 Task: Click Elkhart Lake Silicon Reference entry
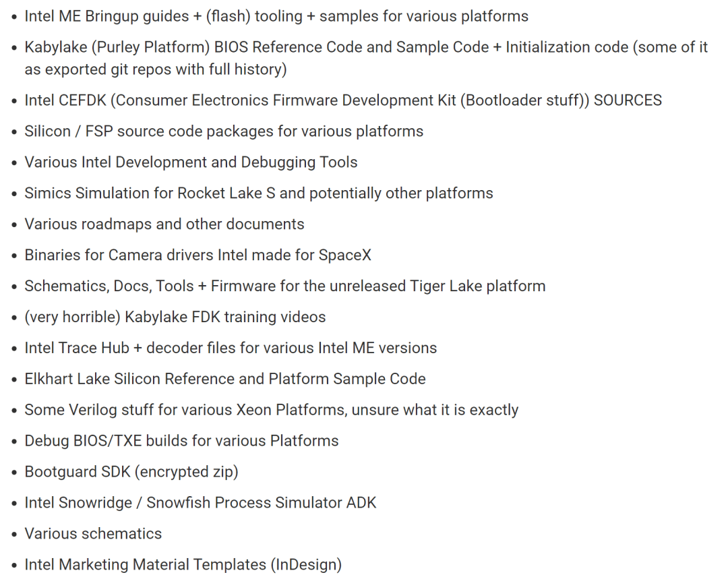(x=225, y=379)
